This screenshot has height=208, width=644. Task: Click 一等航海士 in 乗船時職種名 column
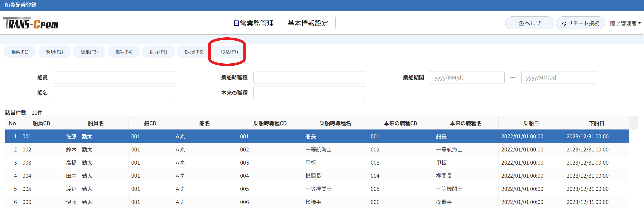(318, 149)
